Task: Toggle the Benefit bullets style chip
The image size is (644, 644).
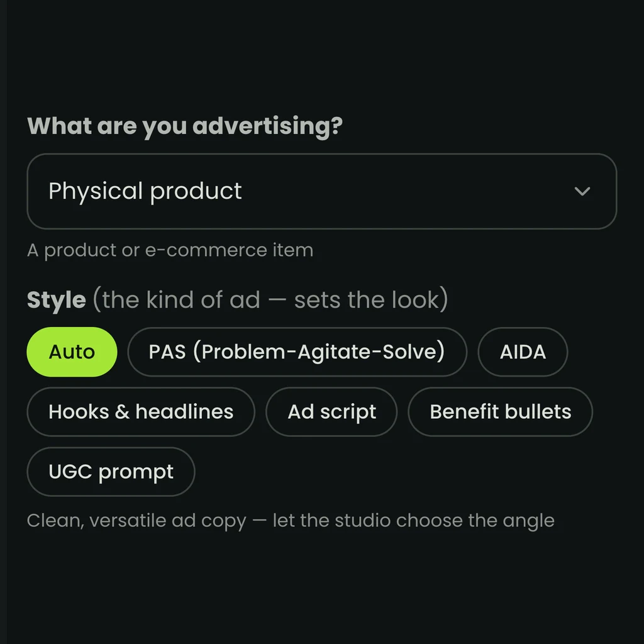Action: click(x=500, y=411)
